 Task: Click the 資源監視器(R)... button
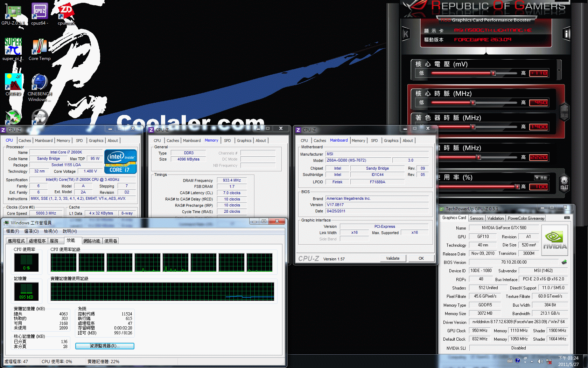click(x=105, y=346)
